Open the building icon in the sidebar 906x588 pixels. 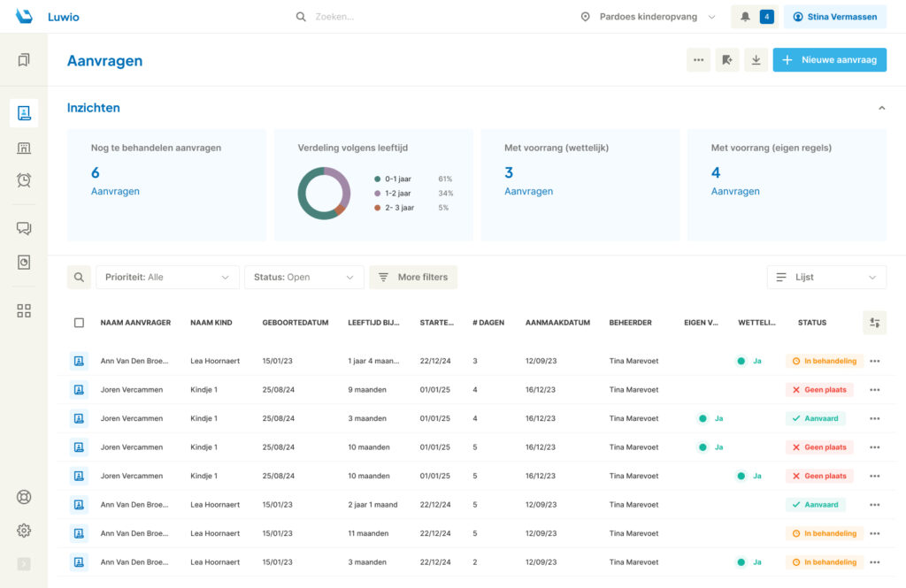click(x=24, y=148)
